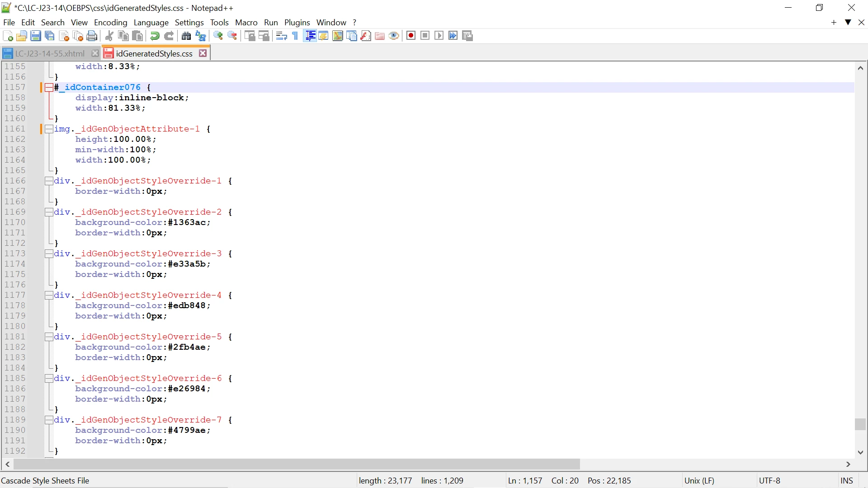Click the Undo arrow icon

[x=155, y=36]
